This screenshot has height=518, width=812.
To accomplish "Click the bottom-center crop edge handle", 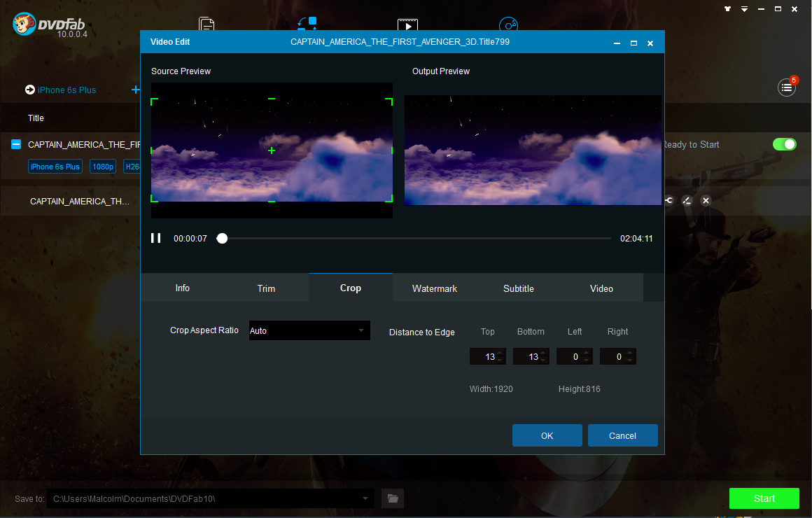I will (272, 201).
